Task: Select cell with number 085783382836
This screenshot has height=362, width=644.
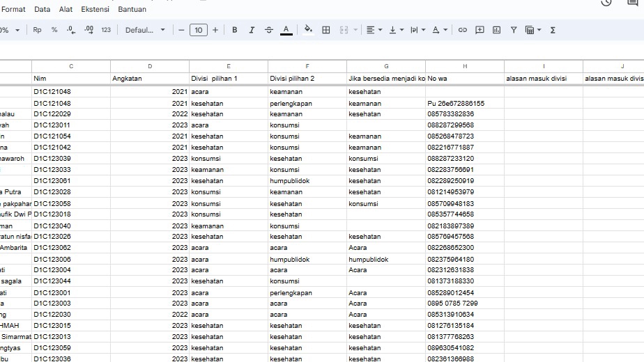Action: point(465,114)
